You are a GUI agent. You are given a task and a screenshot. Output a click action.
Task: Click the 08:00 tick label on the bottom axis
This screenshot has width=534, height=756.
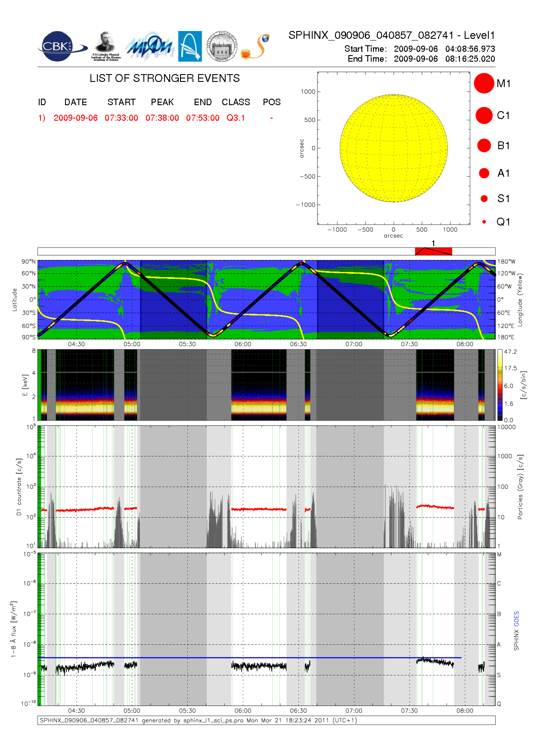click(465, 711)
